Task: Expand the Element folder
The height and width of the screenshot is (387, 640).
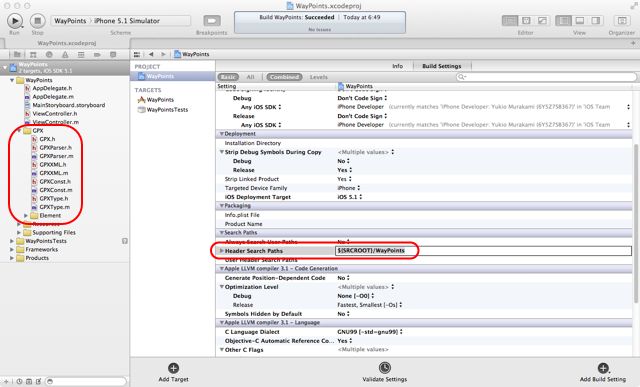Action: [x=26, y=216]
